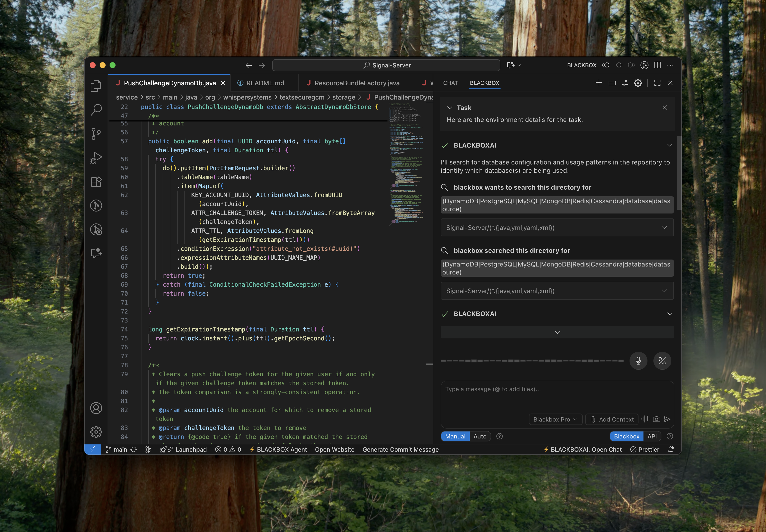The image size is (766, 532).
Task: Open the Extensions view
Action: [x=96, y=182]
